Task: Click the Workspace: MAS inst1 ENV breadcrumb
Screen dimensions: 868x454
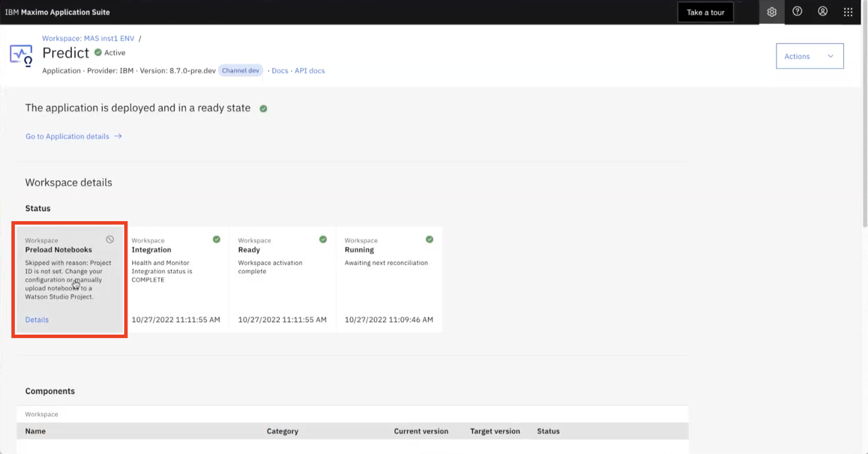Action: [x=88, y=38]
